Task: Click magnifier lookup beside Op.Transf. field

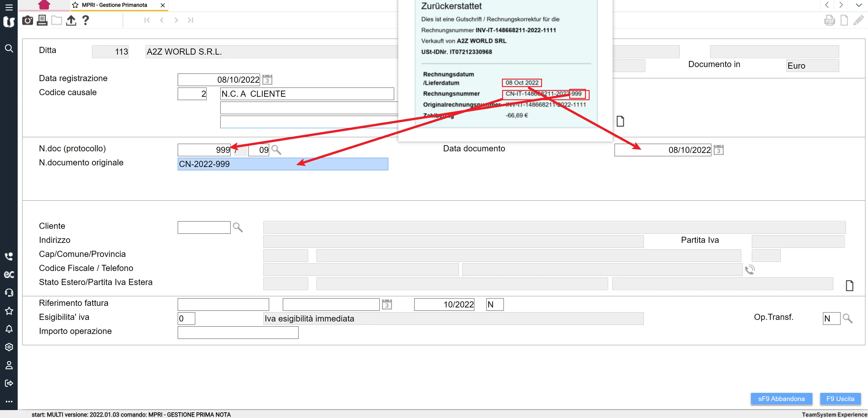Action: pyautogui.click(x=847, y=318)
